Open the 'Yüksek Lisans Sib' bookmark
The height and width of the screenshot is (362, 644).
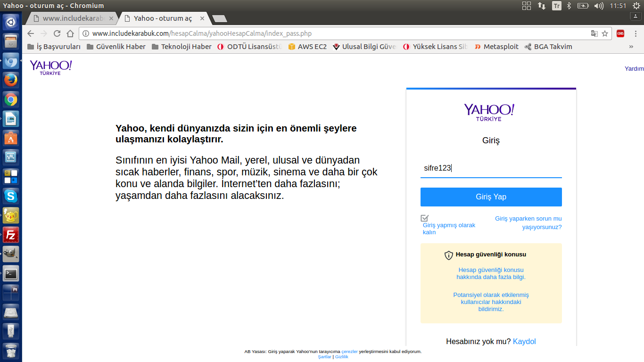[436, 47]
